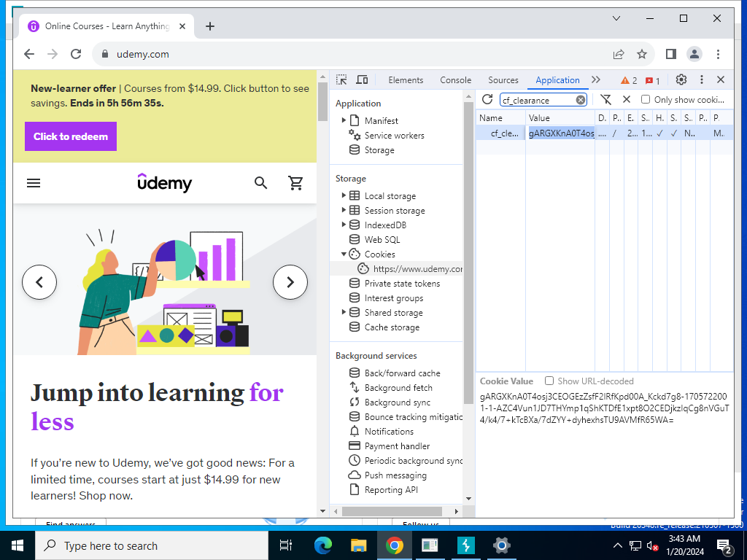Click the Udemy logo
Screen dimensions: 747x560
click(164, 183)
